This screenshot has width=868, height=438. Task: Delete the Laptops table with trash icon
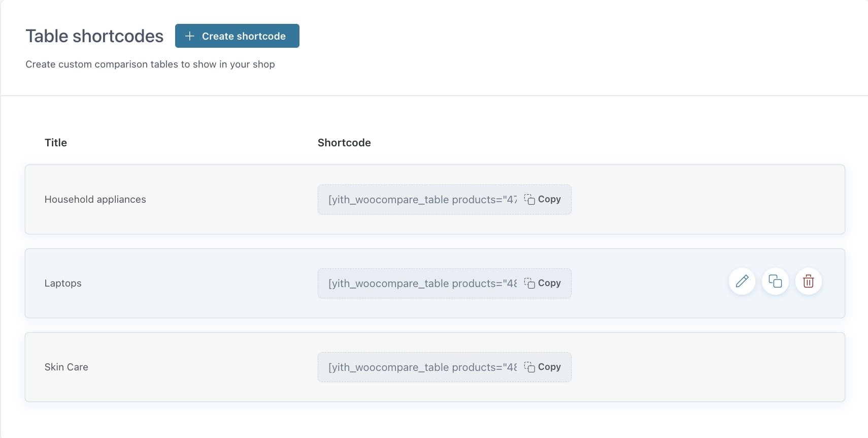coord(809,281)
